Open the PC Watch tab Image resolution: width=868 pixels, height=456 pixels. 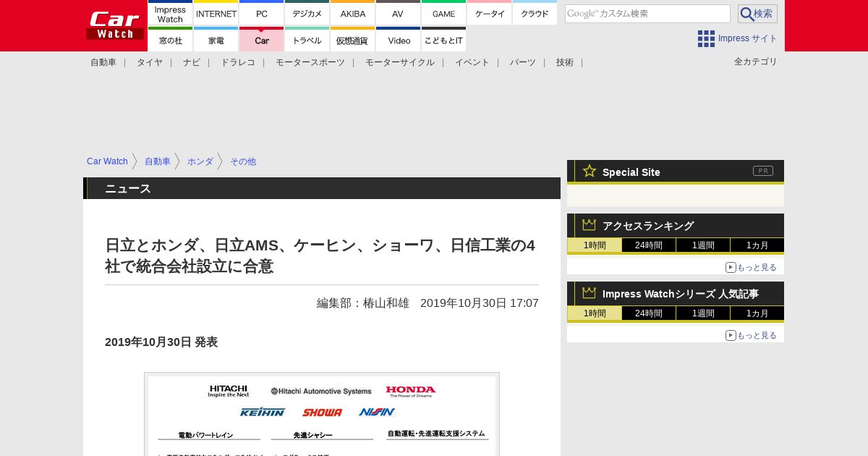(x=262, y=12)
